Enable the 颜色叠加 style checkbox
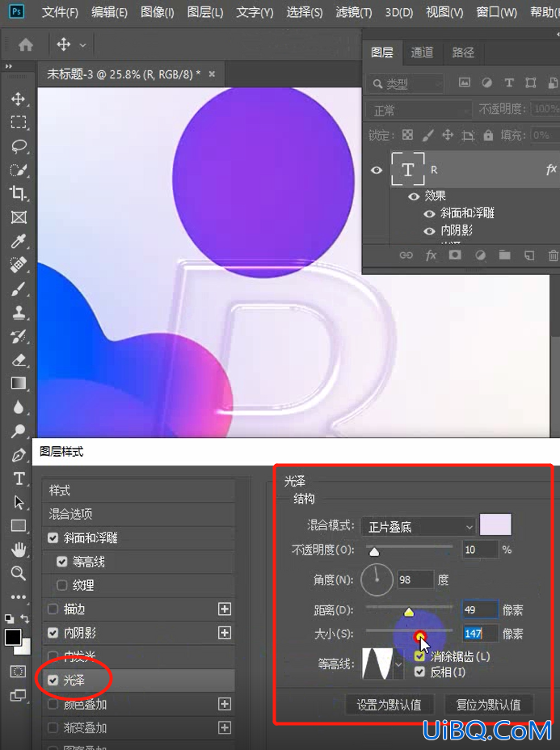The image size is (560, 750). coord(53,704)
